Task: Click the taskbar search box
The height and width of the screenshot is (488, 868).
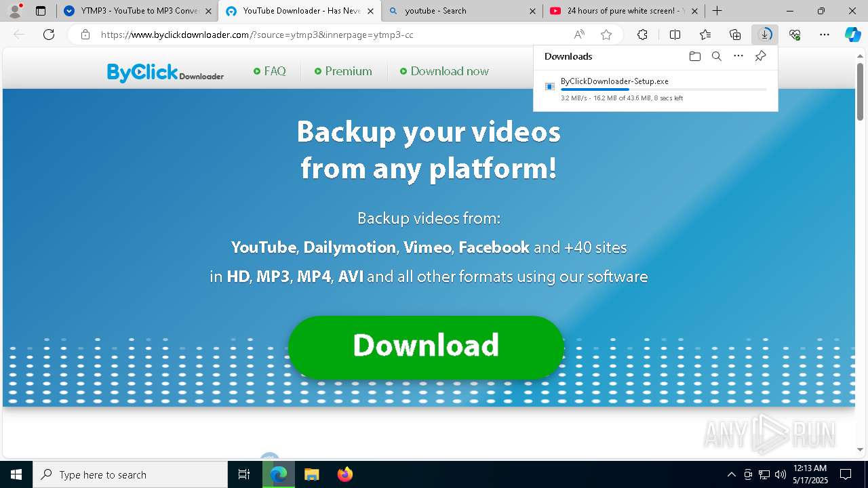Action: [130, 474]
